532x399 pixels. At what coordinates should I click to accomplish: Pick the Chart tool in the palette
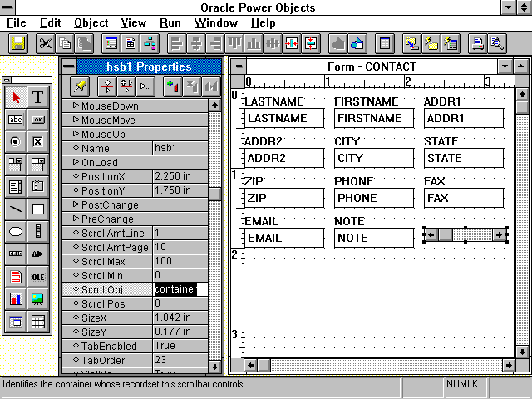coord(16,299)
